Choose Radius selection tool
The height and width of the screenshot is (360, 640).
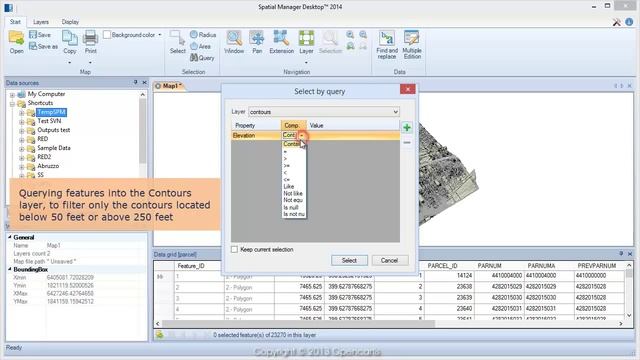point(203,35)
